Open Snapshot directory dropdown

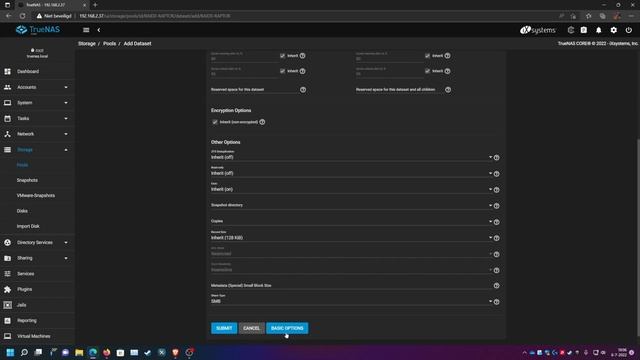coord(351,205)
